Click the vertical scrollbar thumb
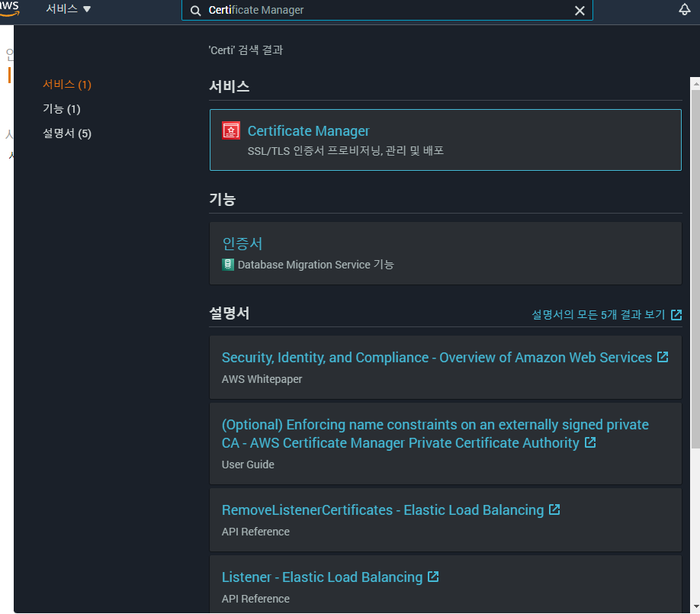 (695, 268)
